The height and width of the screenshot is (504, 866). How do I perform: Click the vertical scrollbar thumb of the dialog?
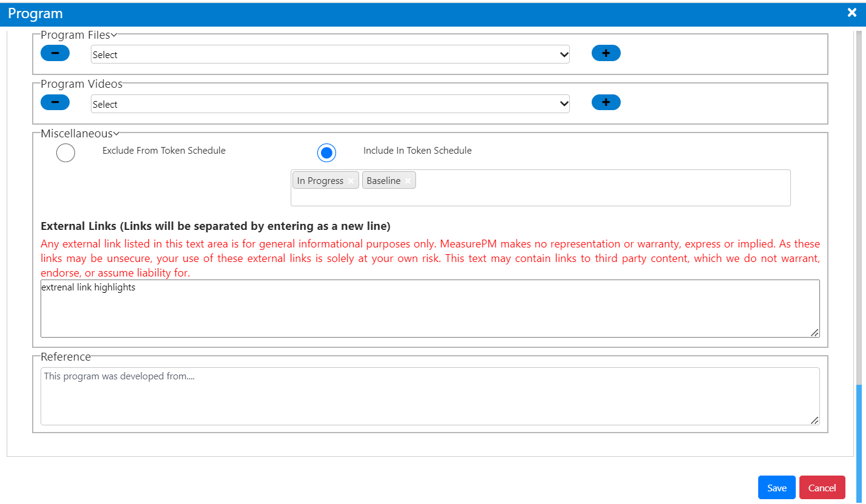tap(860, 443)
